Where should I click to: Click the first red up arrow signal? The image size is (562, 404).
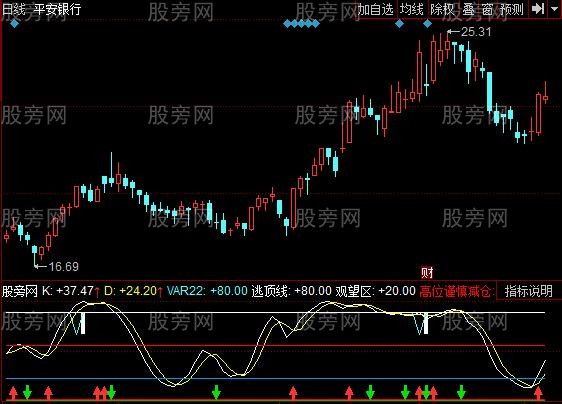[13, 393]
